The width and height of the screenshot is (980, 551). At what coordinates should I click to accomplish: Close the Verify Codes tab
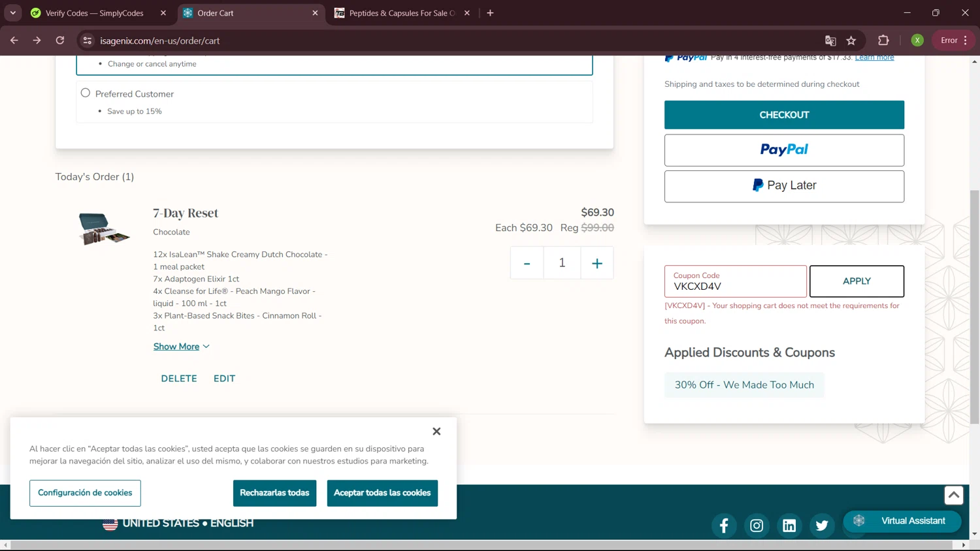[163, 13]
